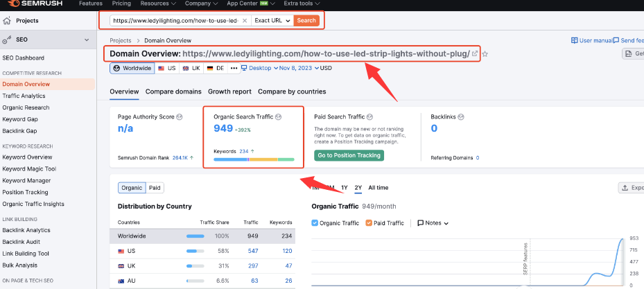Toggle the Paid Traffic checkbox
The width and height of the screenshot is (644, 289).
tap(369, 223)
